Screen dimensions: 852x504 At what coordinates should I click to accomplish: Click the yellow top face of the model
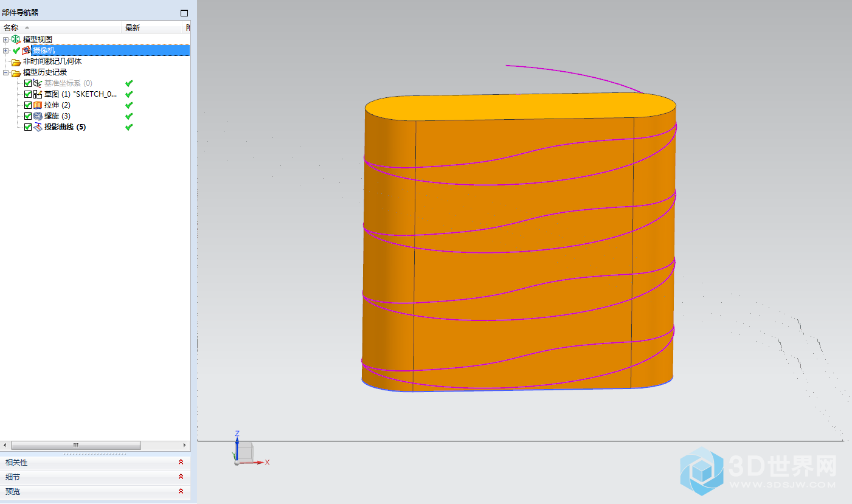tap(520, 106)
